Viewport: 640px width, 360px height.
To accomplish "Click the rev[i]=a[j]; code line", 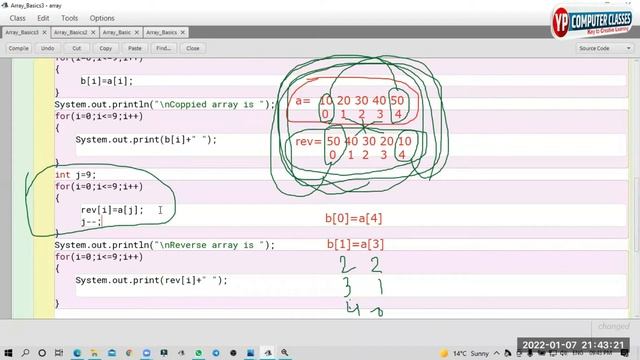I will pos(112,210).
